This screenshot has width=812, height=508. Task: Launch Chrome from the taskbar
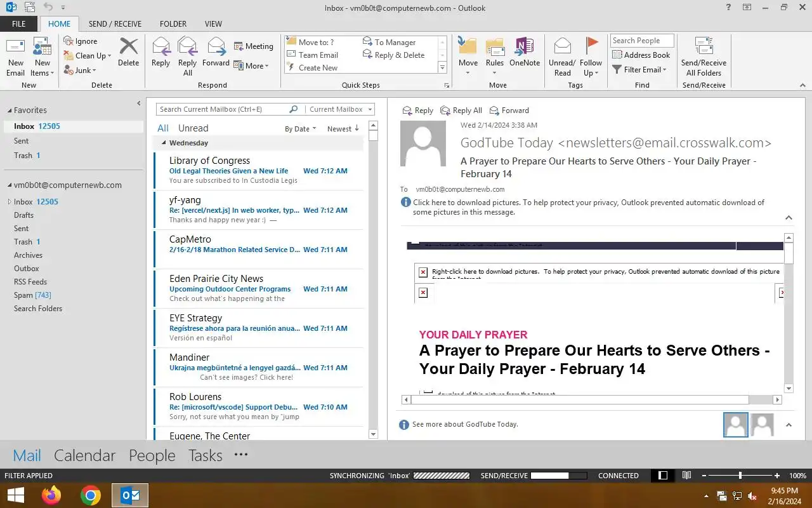tap(91, 495)
